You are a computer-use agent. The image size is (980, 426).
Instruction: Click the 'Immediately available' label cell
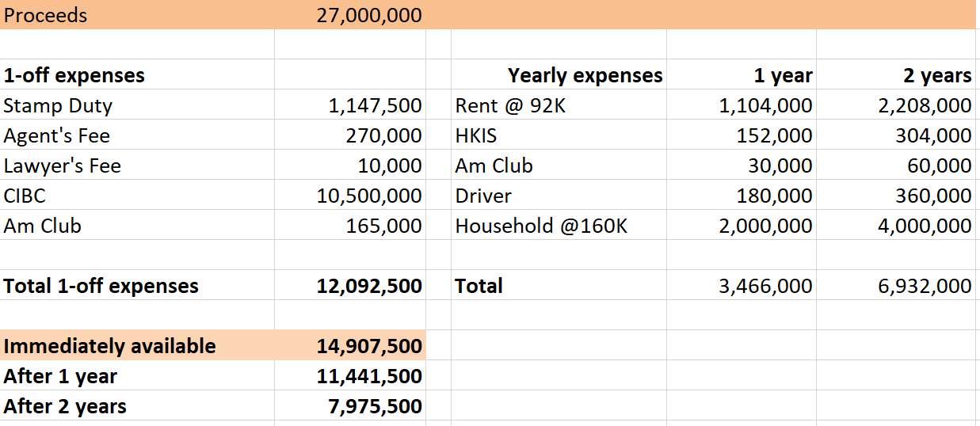click(x=137, y=346)
